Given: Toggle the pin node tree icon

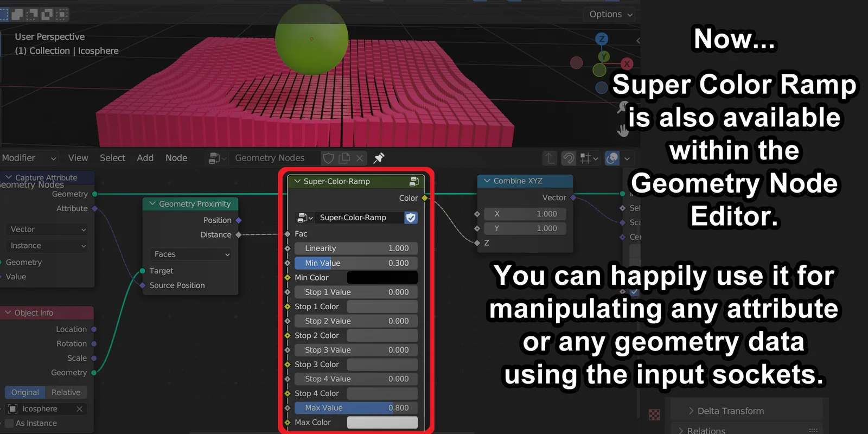Looking at the screenshot, I should (379, 158).
